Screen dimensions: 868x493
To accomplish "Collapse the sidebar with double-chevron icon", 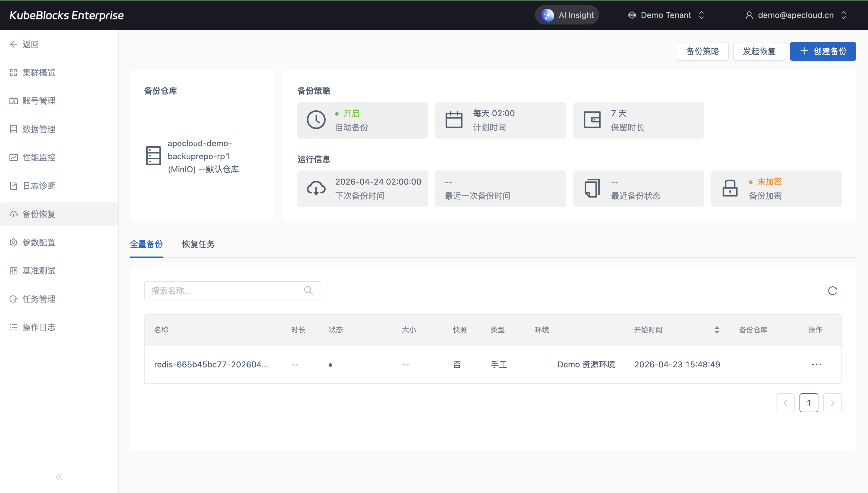I will point(59,477).
